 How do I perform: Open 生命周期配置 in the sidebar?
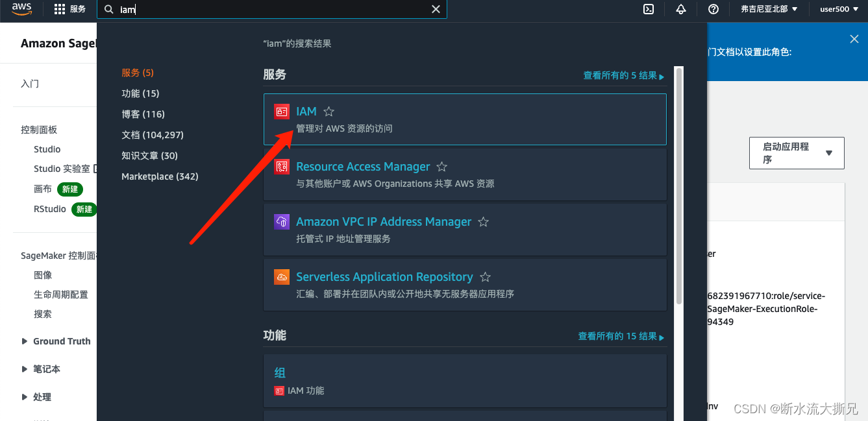[61, 295]
